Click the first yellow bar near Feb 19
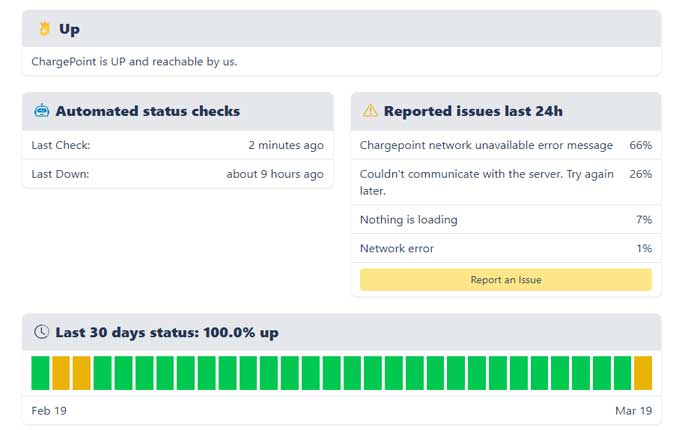The width and height of the screenshot is (700, 430). (x=61, y=372)
